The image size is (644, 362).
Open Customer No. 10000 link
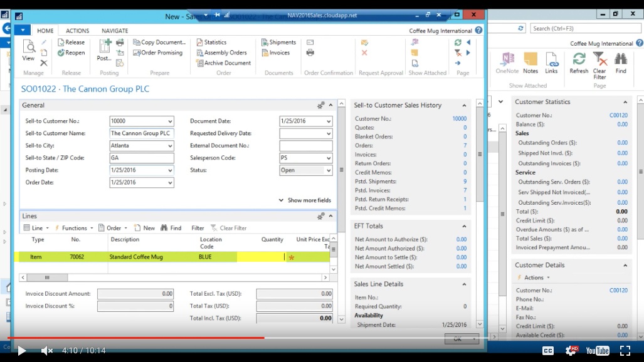pyautogui.click(x=459, y=118)
